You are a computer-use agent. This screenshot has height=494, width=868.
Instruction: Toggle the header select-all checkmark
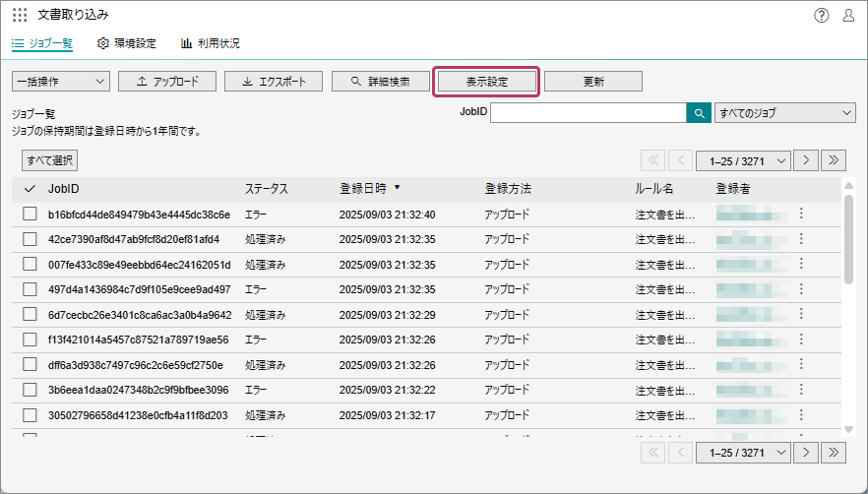coord(30,189)
